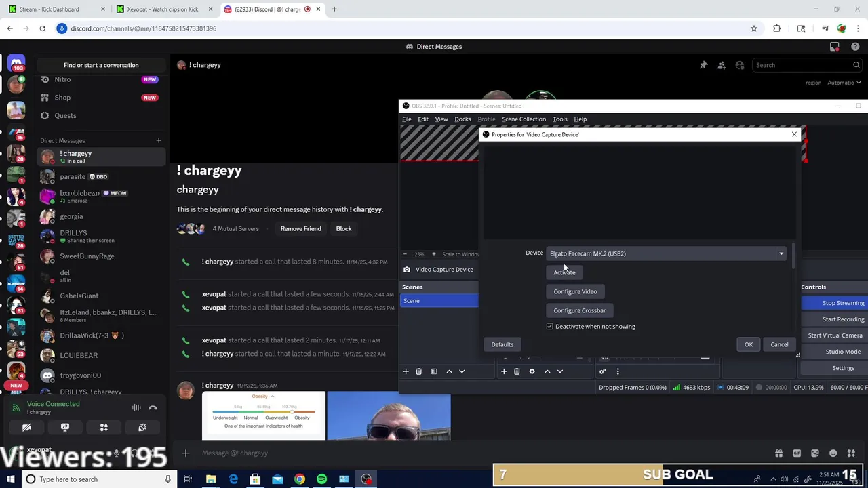Open soundboard icon in voice panel
The height and width of the screenshot is (488, 868).
[x=142, y=428]
